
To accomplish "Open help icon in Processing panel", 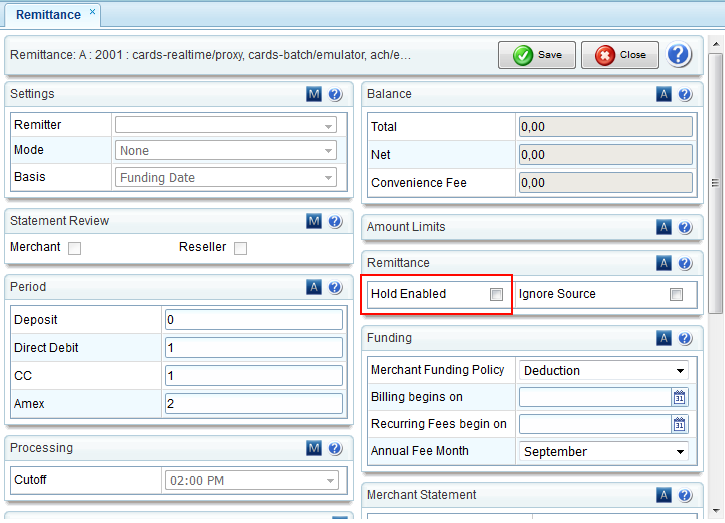I will pyautogui.click(x=335, y=448).
